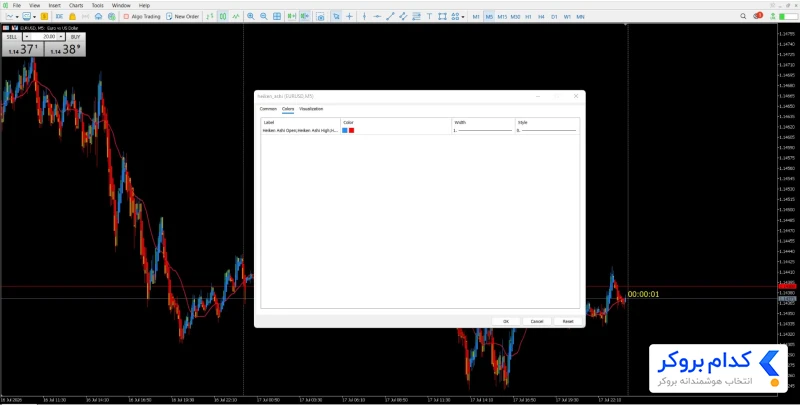The width and height of the screenshot is (800, 405).
Task: Select the vertical line tool
Action: point(364,16)
